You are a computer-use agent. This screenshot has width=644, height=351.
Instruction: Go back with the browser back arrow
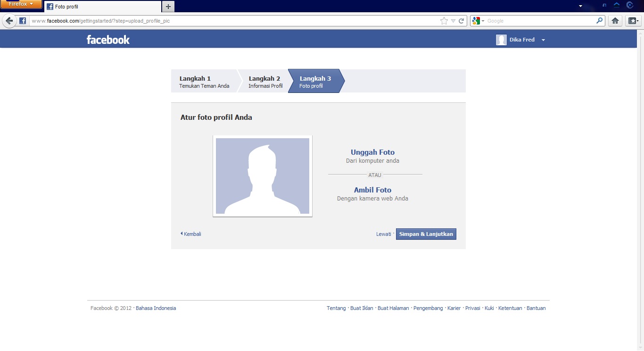pyautogui.click(x=8, y=21)
